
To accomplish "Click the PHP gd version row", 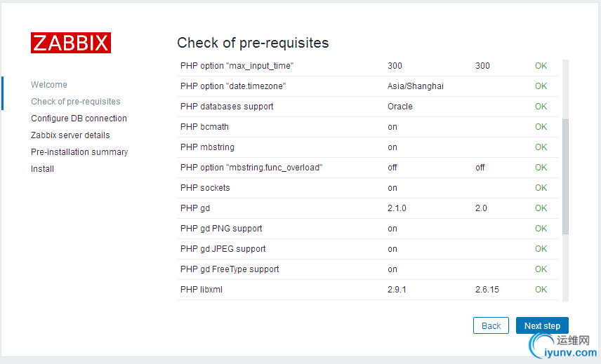I will [x=368, y=208].
